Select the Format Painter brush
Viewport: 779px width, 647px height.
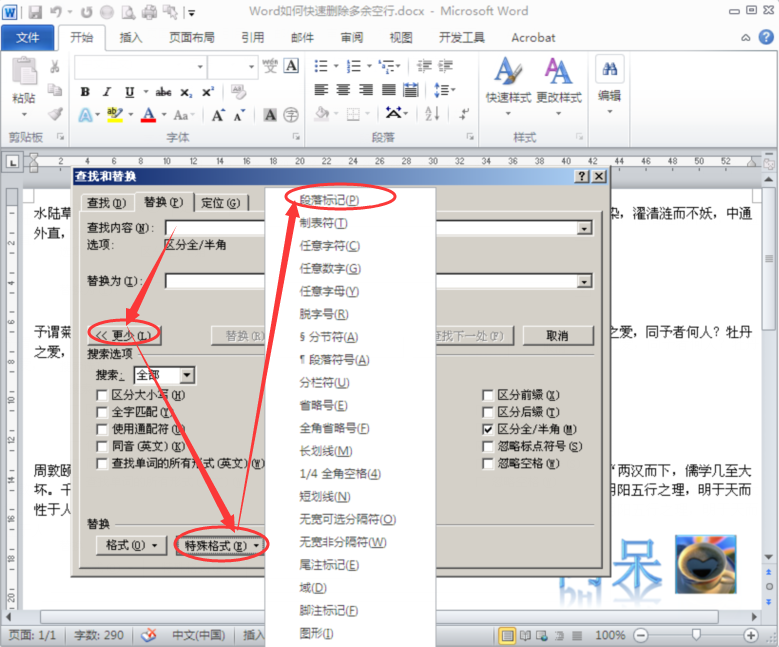click(55, 114)
